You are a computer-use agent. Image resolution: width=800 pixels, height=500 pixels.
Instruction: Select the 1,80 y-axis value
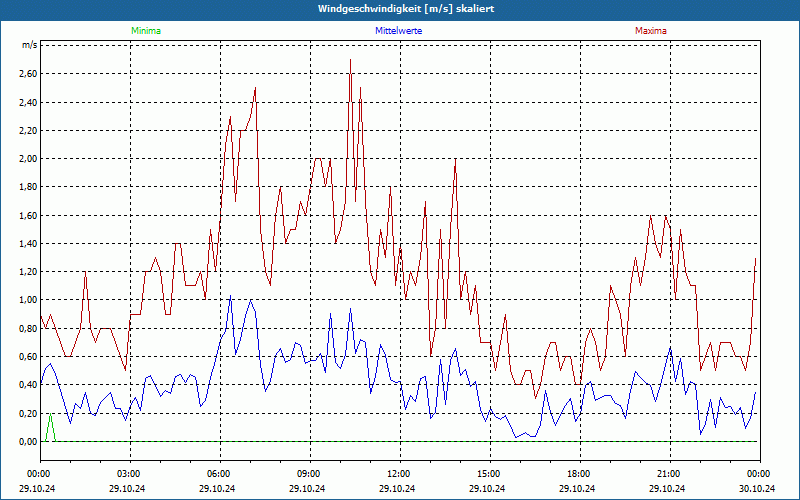pyautogui.click(x=28, y=187)
